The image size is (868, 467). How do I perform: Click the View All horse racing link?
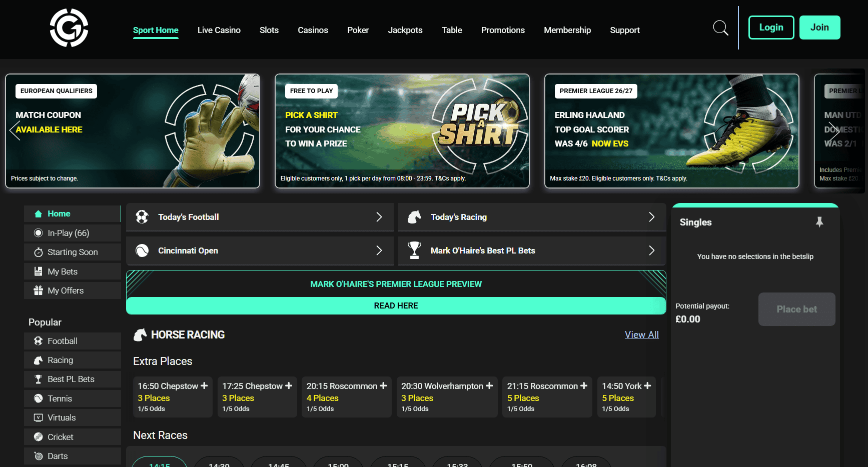642,335
